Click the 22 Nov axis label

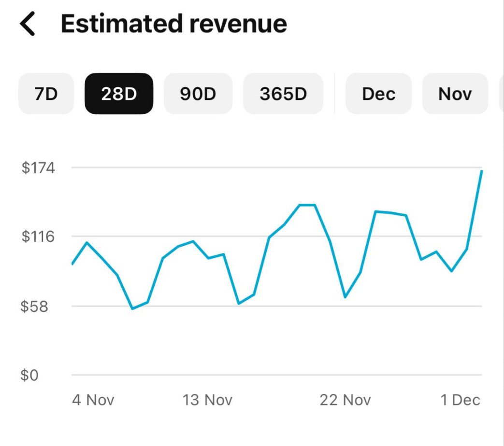coord(346,400)
